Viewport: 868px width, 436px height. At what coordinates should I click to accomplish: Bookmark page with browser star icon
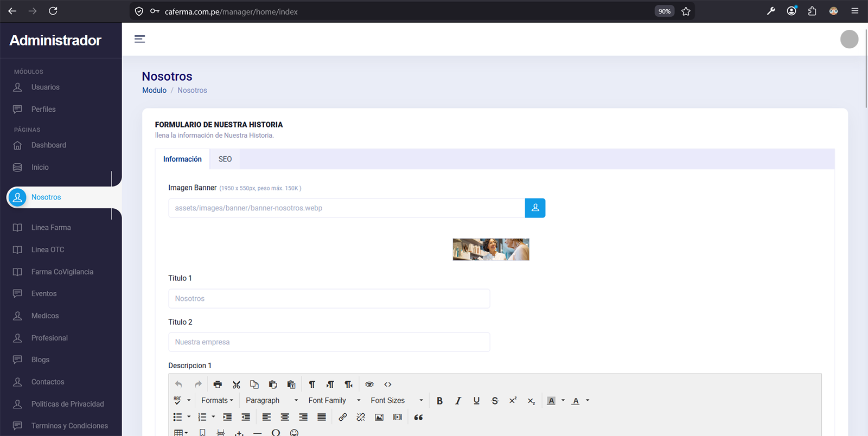tap(686, 11)
